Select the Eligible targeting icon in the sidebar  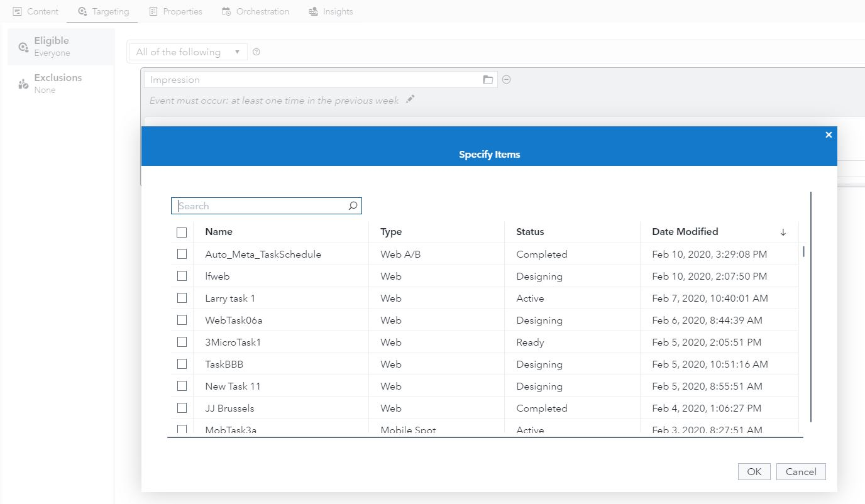(23, 45)
